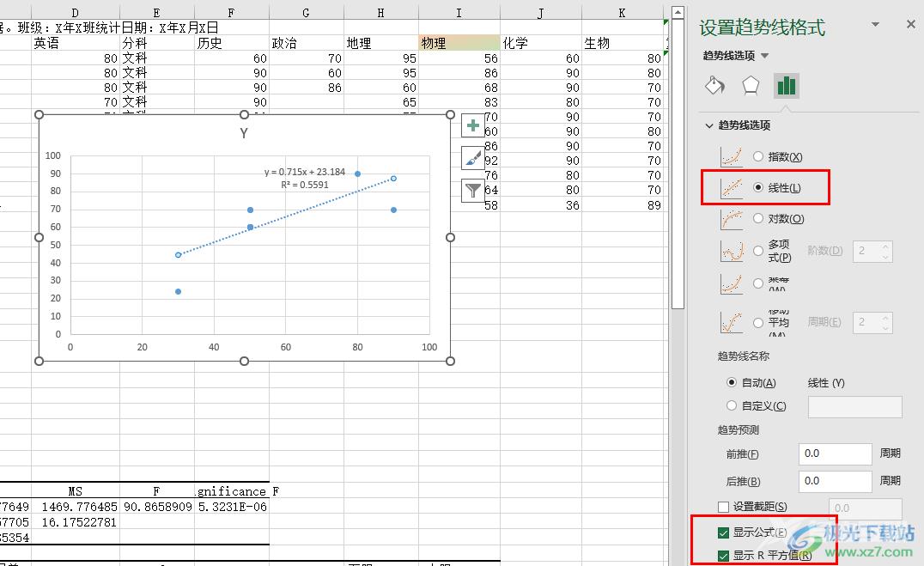Close the Format Trendline pane
The height and width of the screenshot is (566, 924).
tap(910, 24)
